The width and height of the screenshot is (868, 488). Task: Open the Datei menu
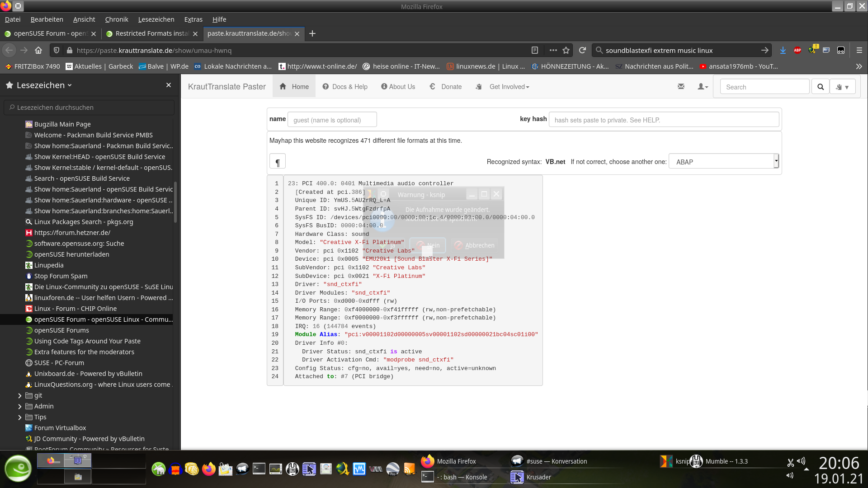click(x=13, y=19)
